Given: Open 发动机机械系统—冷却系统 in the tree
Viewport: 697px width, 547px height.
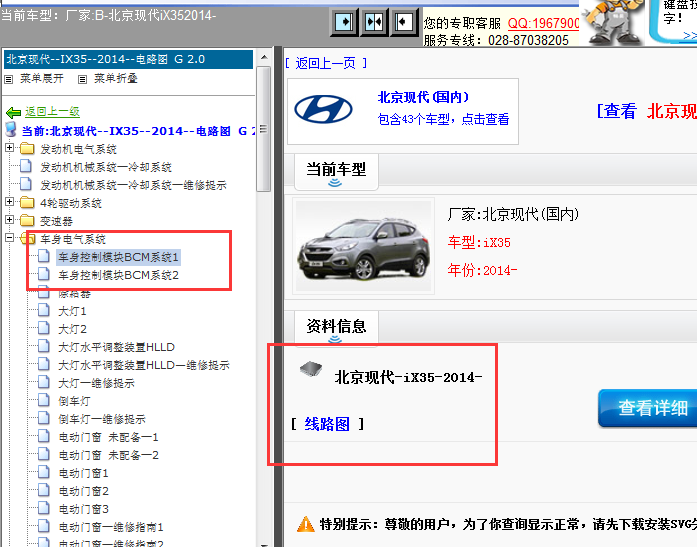Looking at the screenshot, I should point(106,167).
